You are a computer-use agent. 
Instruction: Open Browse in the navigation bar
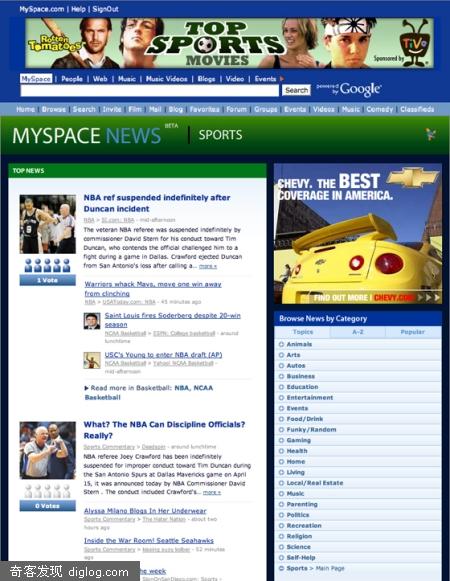pos(54,109)
